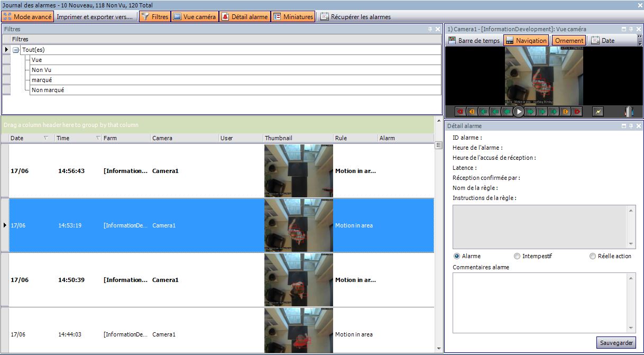
Task: Toggle the Filtres funnel panel button
Action: point(155,17)
